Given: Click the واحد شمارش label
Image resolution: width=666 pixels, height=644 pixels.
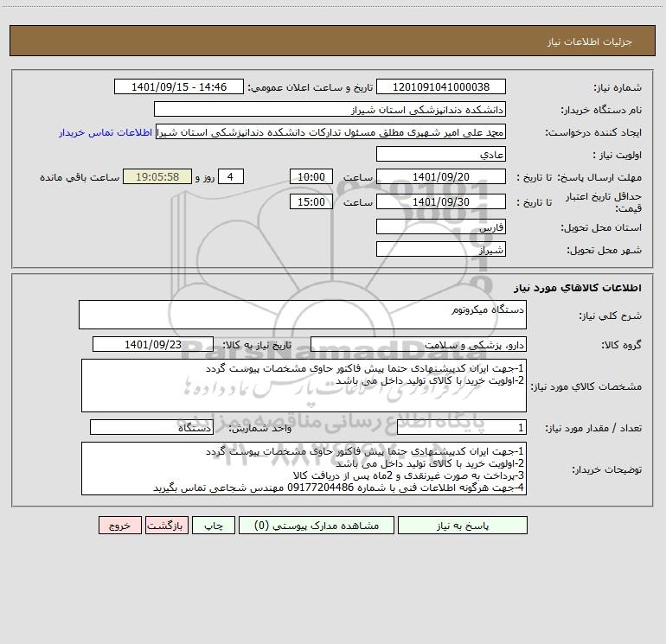Looking at the screenshot, I should point(260,429).
